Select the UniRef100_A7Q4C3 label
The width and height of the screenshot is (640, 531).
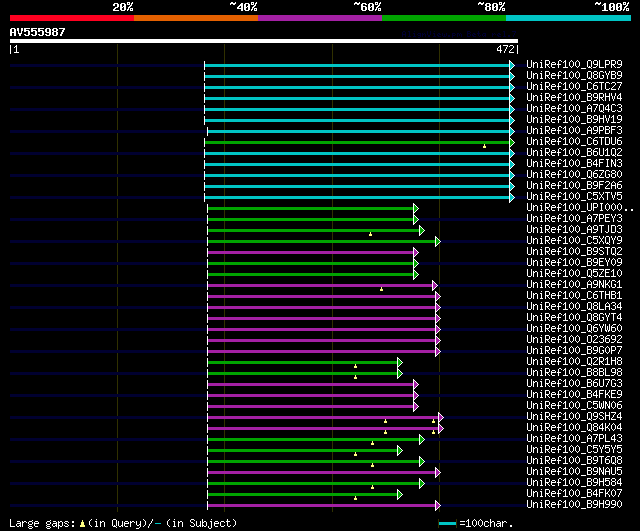click(574, 109)
